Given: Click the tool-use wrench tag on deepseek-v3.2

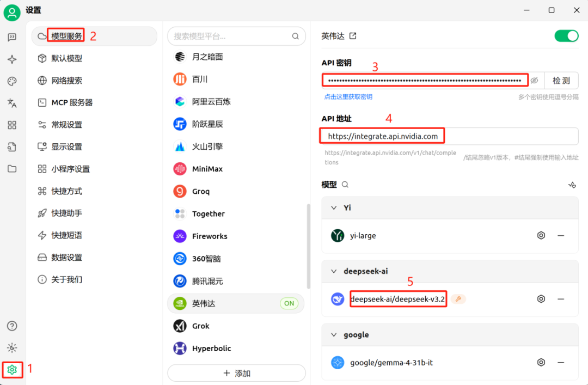Looking at the screenshot, I should pos(458,299).
